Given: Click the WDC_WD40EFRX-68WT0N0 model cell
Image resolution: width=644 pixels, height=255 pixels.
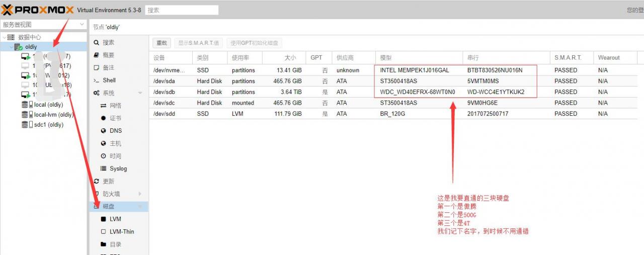Looking at the screenshot, I should click(x=418, y=92).
